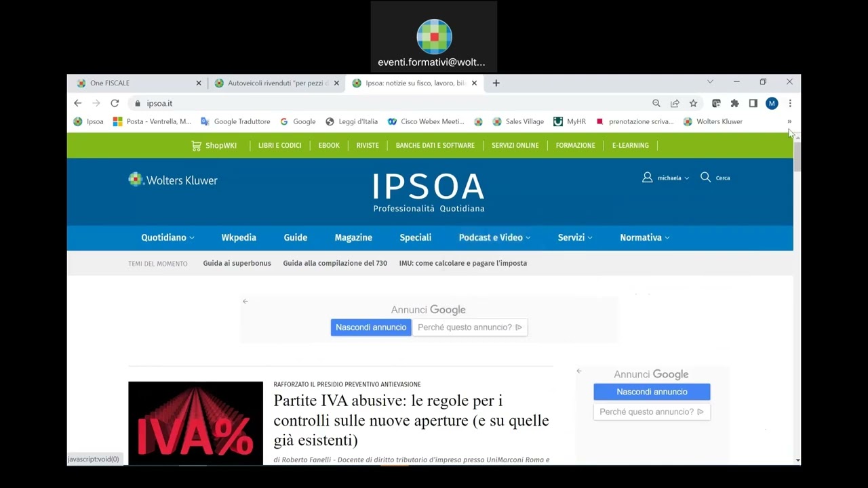Open the tab search chevron
This screenshot has width=868, height=488.
coord(710,81)
